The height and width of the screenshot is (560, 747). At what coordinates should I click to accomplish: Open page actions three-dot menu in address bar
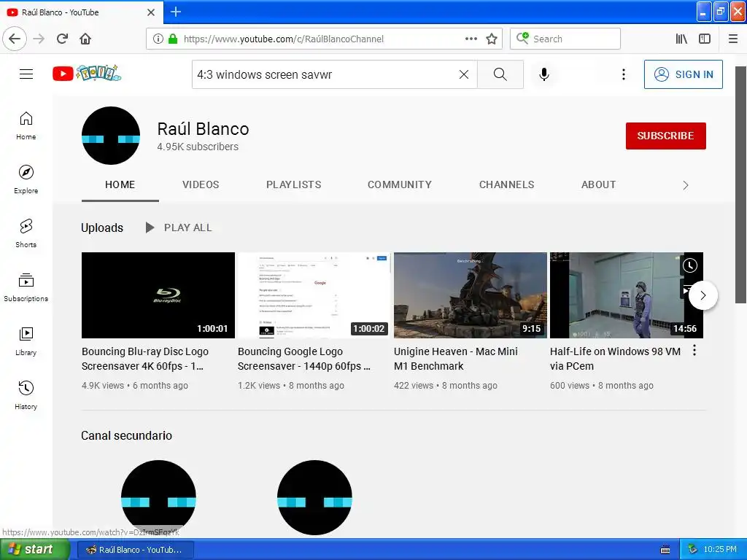pos(471,39)
